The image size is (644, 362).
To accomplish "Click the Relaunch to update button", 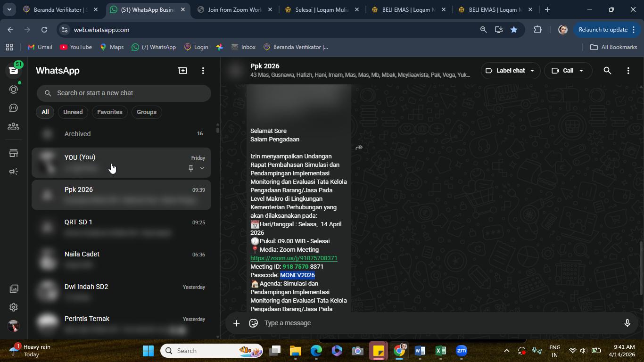I will (x=603, y=30).
